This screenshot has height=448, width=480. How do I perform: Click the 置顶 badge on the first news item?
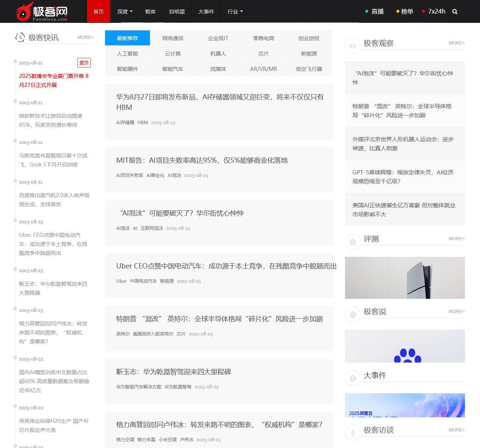[84, 63]
